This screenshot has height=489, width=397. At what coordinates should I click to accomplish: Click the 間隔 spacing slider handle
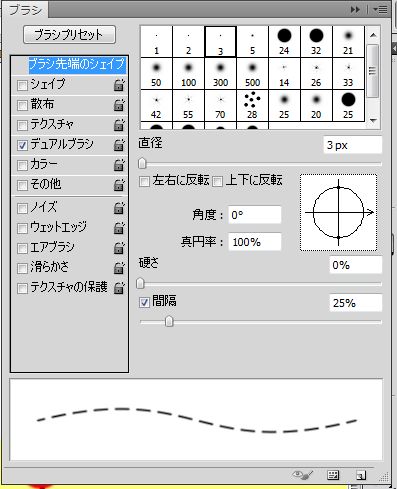pos(169,322)
